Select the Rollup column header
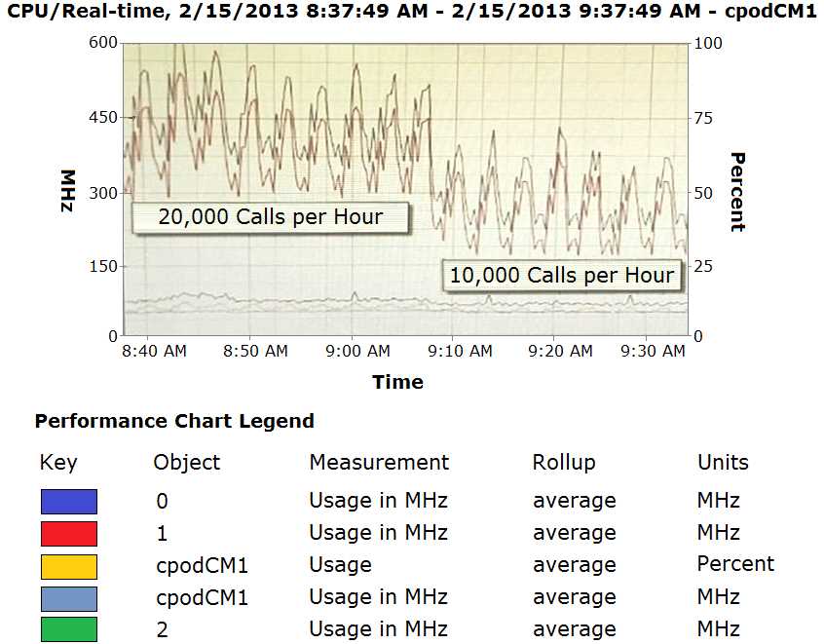 point(563,462)
